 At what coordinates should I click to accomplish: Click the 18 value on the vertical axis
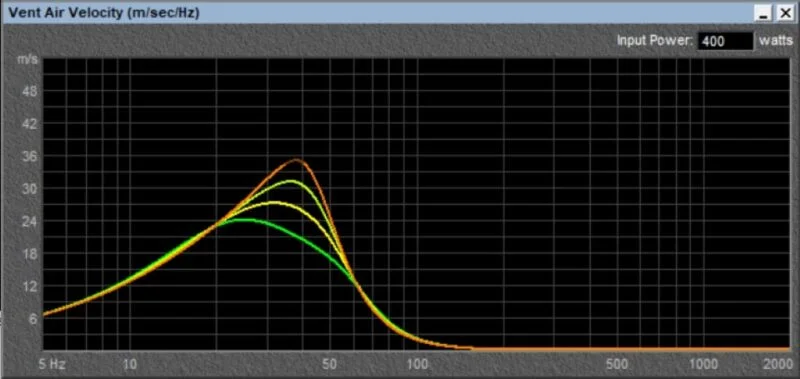click(x=29, y=254)
